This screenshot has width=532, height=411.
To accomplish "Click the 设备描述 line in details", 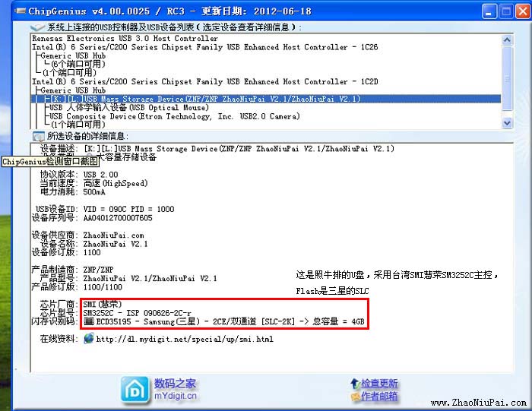I will 217,149.
